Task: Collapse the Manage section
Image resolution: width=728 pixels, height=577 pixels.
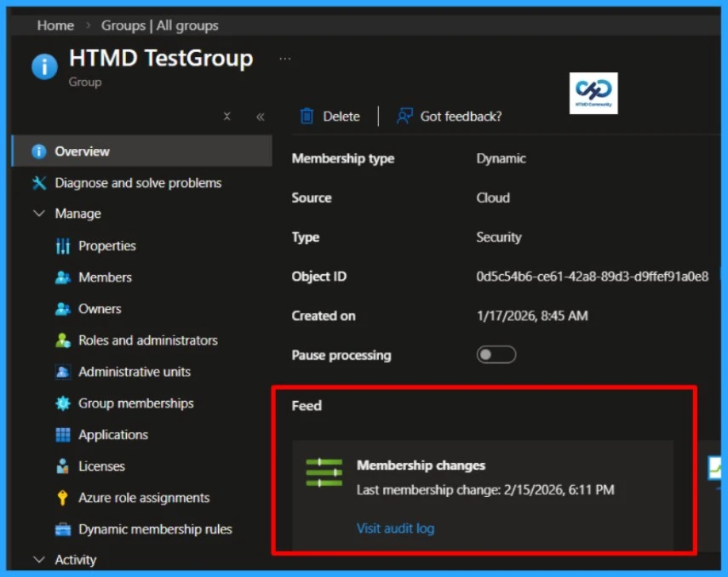Action: point(38,214)
